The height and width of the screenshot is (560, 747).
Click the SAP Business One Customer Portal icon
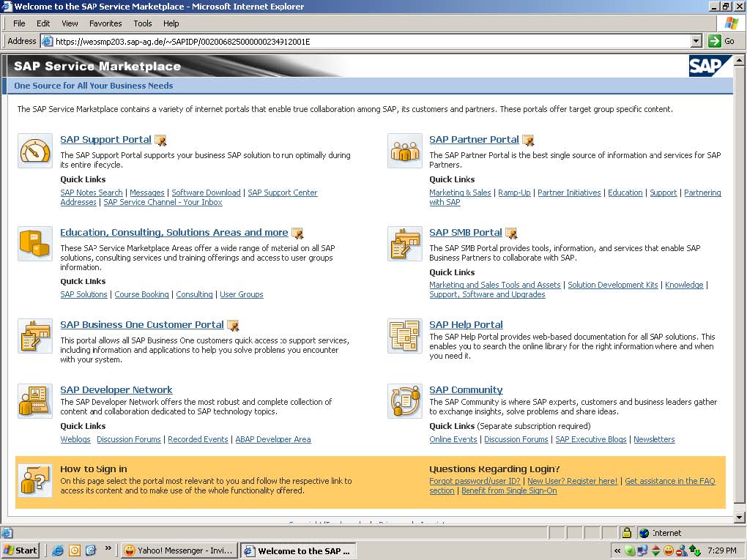coord(35,336)
